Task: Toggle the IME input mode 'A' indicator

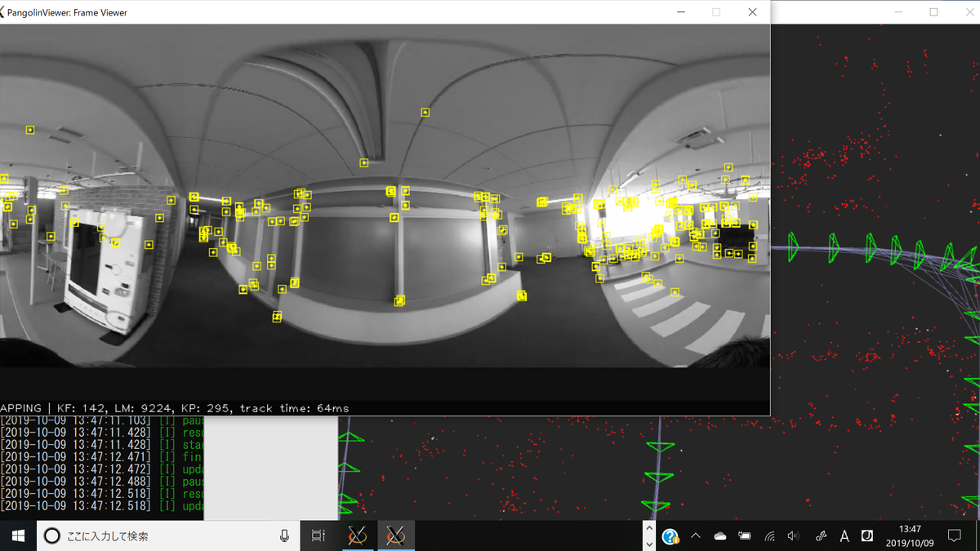Action: 844,536
